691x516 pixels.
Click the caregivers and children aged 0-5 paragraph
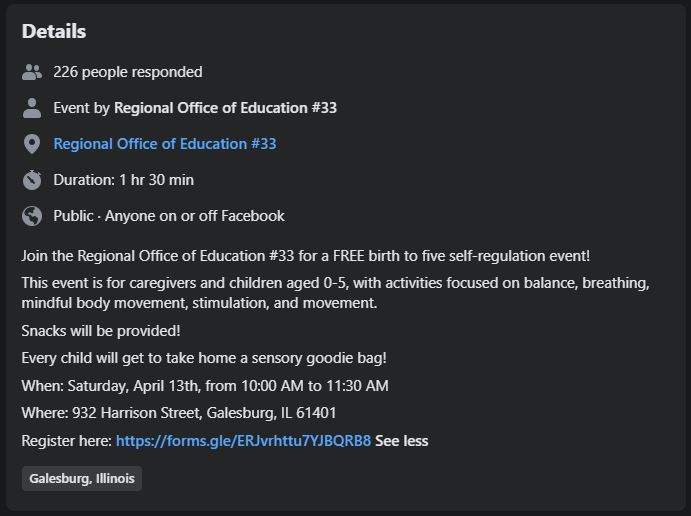[x=335, y=293]
